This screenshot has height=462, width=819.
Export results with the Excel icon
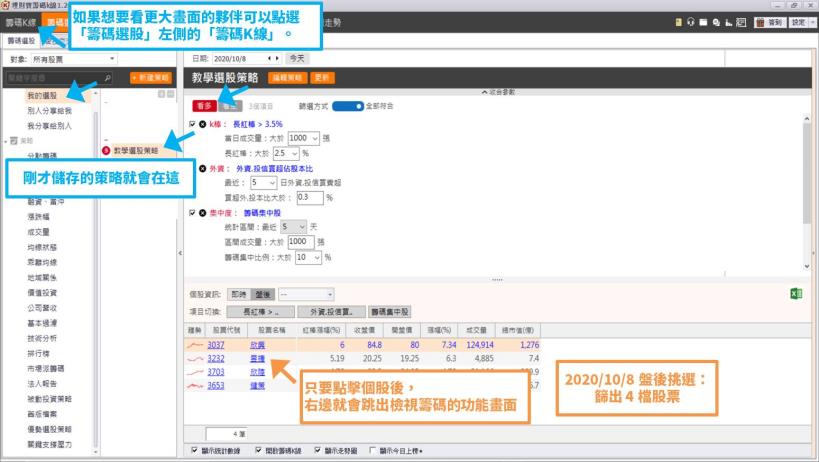(x=796, y=294)
